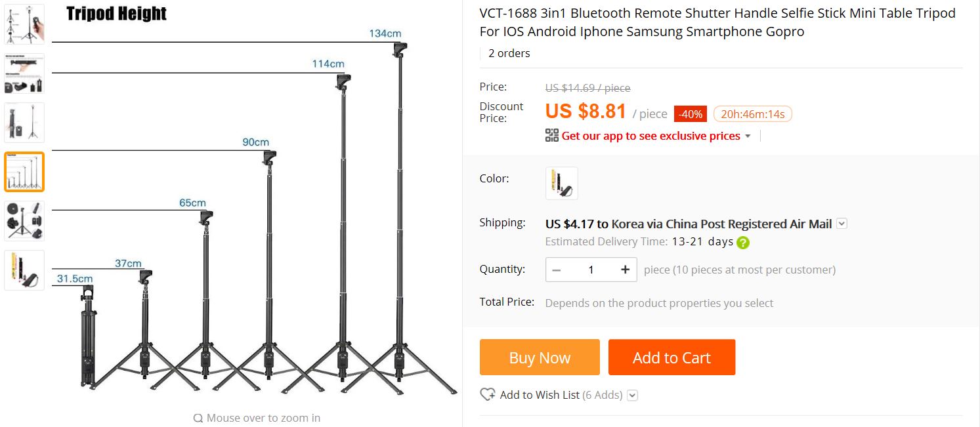Viewport: 980px width, 427px height.
Task: Click the Add to Wish List link
Action: tap(540, 395)
